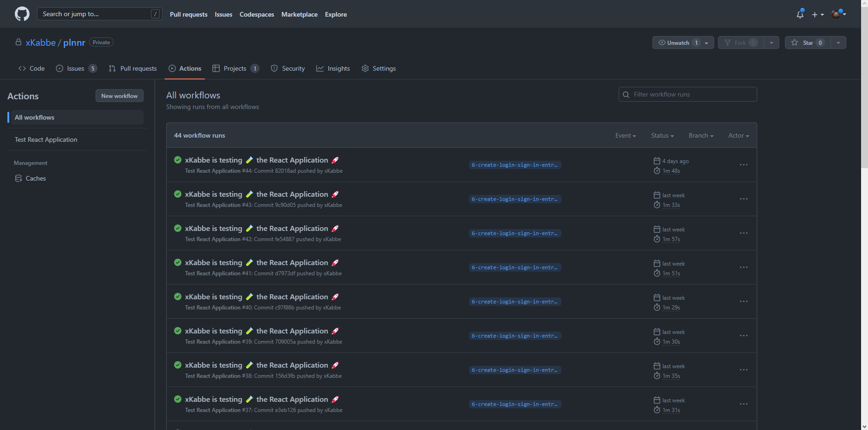Open Marketplace in top navigation
The width and height of the screenshot is (868, 430).
300,14
